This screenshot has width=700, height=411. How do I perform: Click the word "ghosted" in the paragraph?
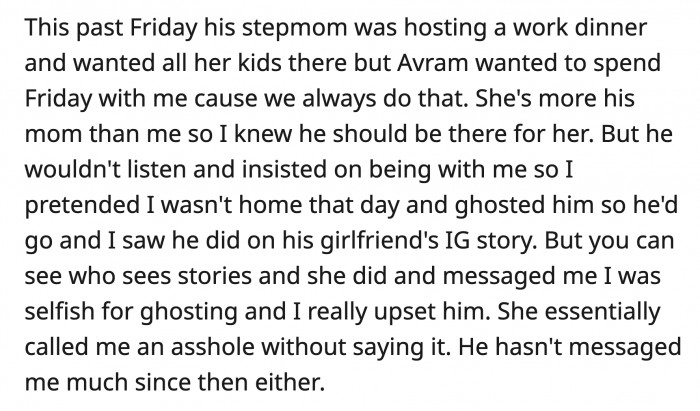pyautogui.click(x=500, y=205)
